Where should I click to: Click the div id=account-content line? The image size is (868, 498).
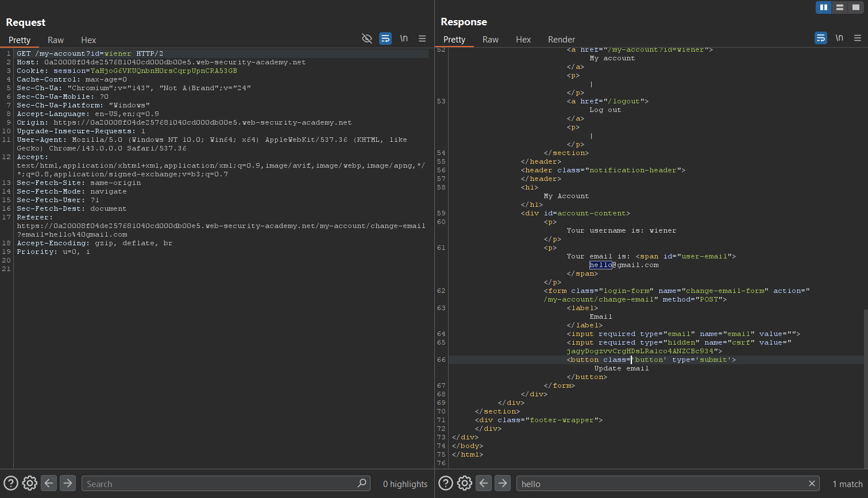(576, 213)
